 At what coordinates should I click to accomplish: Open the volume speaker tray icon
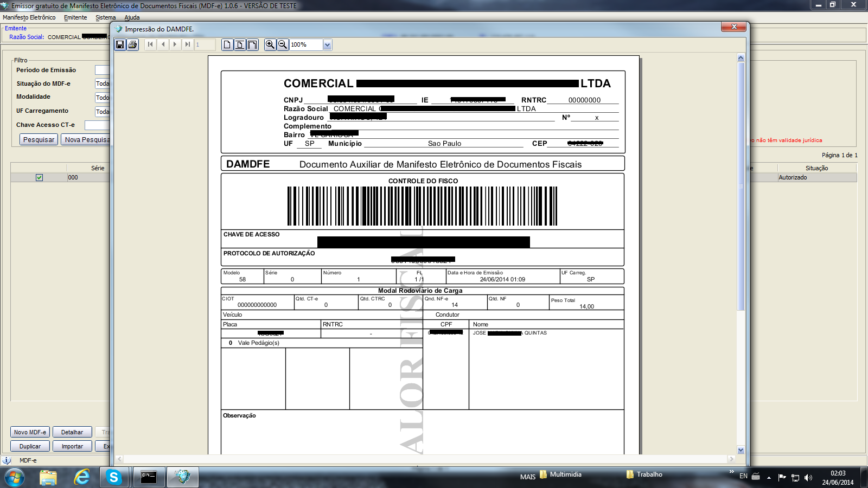(x=808, y=477)
